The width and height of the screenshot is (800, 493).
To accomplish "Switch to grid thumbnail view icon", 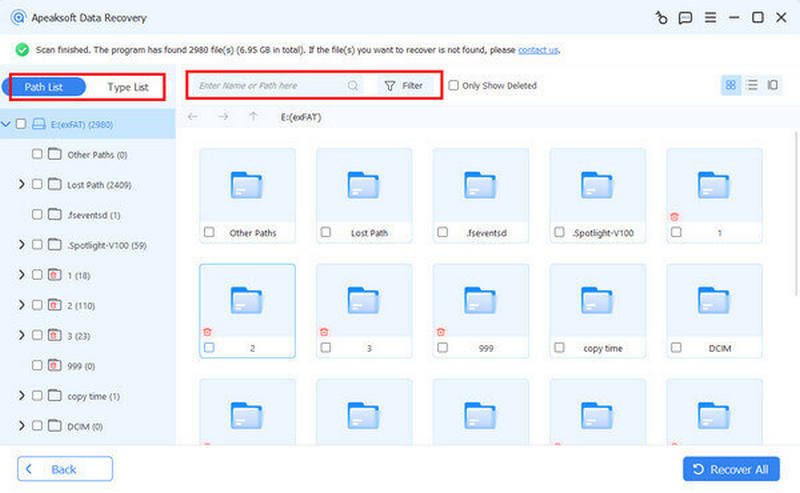I will pos(731,86).
